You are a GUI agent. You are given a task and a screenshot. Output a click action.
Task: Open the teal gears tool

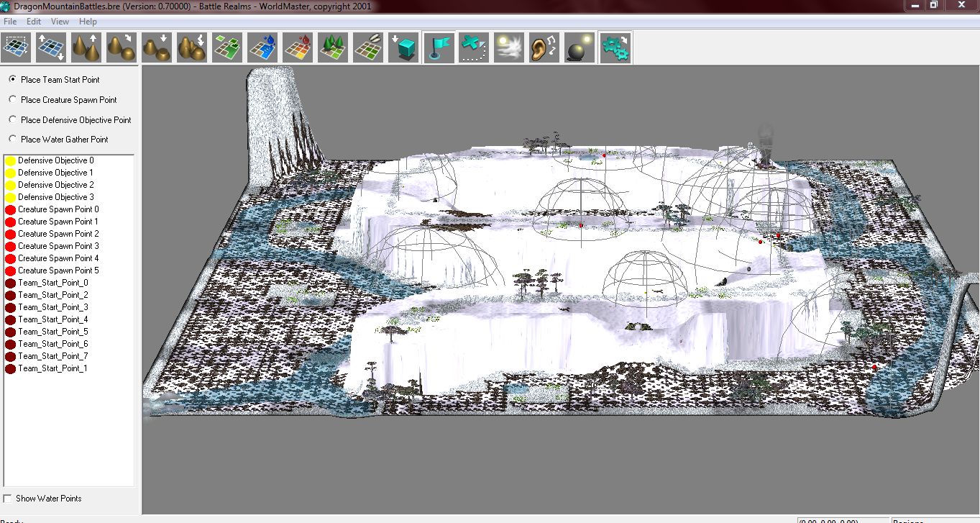tap(615, 47)
